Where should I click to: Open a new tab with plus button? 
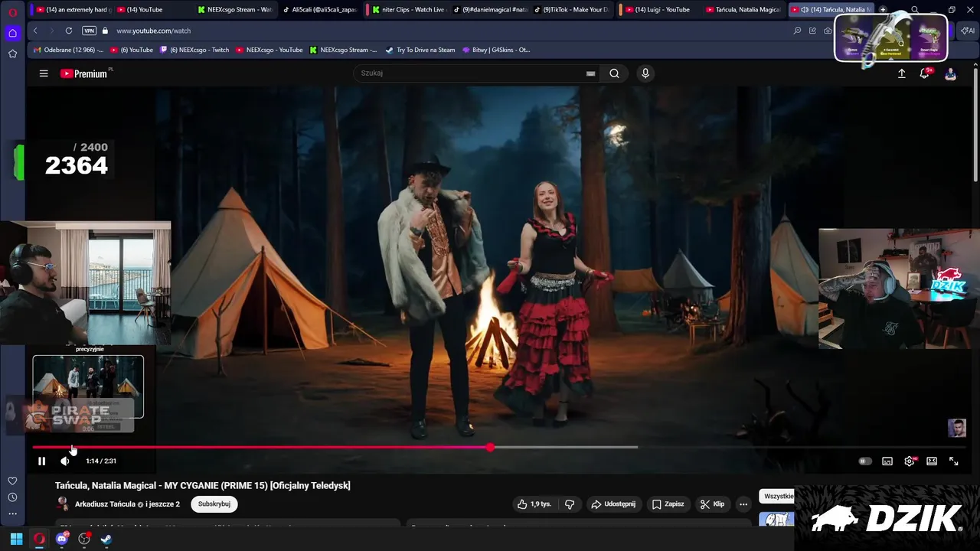click(883, 9)
